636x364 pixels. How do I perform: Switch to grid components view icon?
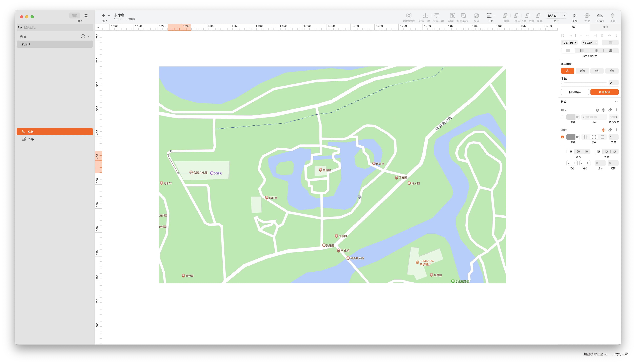pos(86,16)
